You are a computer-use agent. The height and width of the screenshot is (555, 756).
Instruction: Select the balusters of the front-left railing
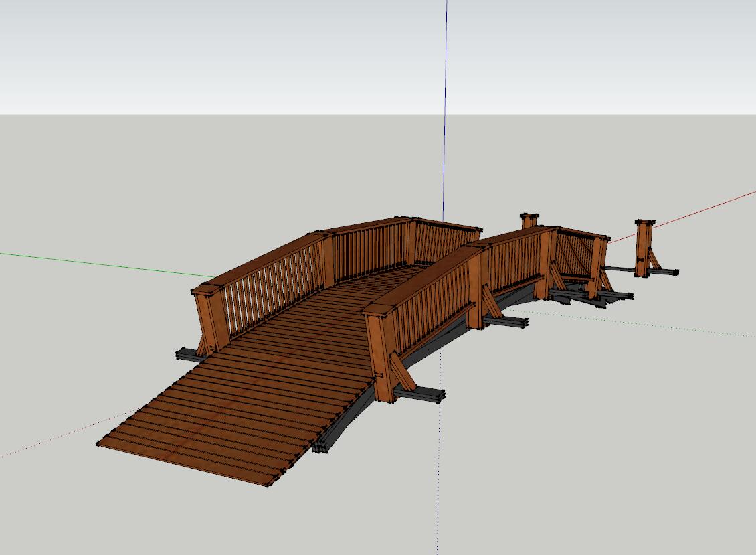pos(268,295)
